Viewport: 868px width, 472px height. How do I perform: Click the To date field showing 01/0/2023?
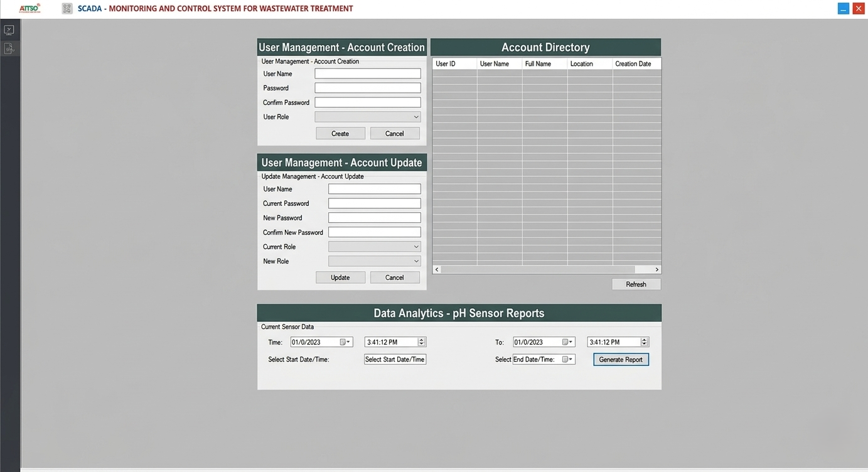pos(544,342)
